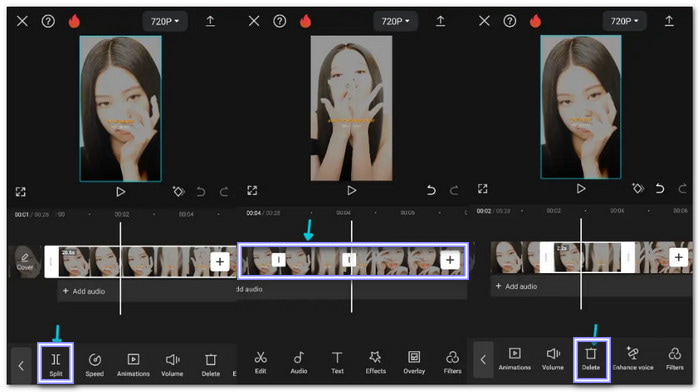The width and height of the screenshot is (700, 392).
Task: Click Add audio in the left panel
Action: [x=84, y=291]
